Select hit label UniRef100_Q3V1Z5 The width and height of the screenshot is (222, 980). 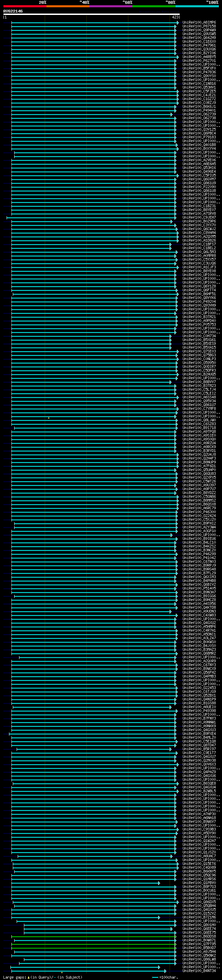(199, 129)
